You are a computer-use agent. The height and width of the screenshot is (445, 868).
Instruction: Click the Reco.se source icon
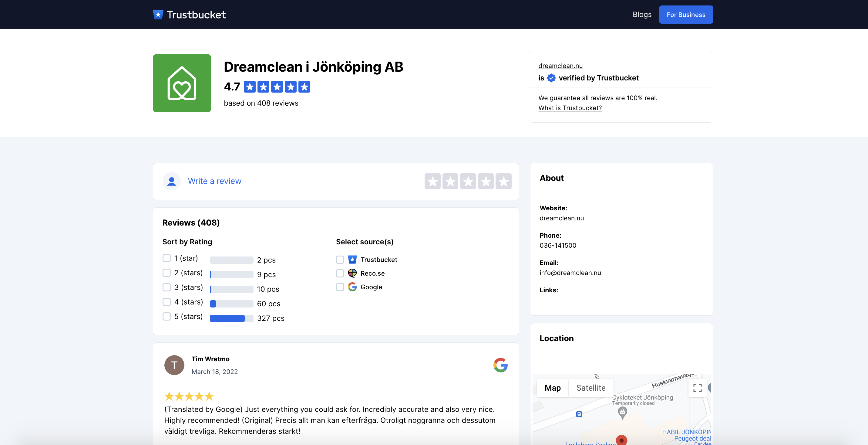[352, 273]
